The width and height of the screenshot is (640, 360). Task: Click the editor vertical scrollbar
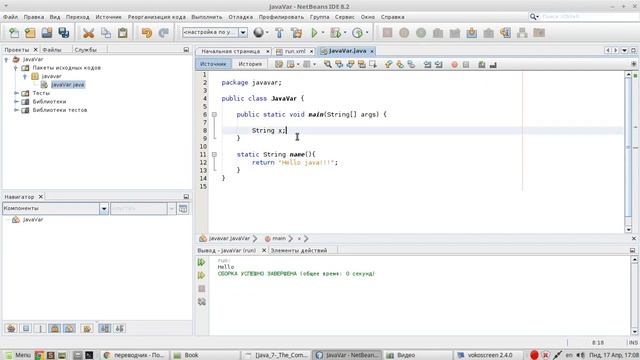tap(628, 151)
